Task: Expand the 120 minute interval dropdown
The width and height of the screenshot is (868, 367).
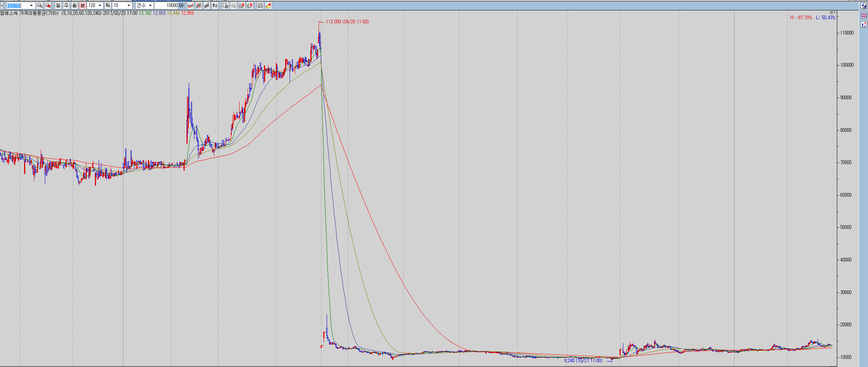Action: point(100,6)
